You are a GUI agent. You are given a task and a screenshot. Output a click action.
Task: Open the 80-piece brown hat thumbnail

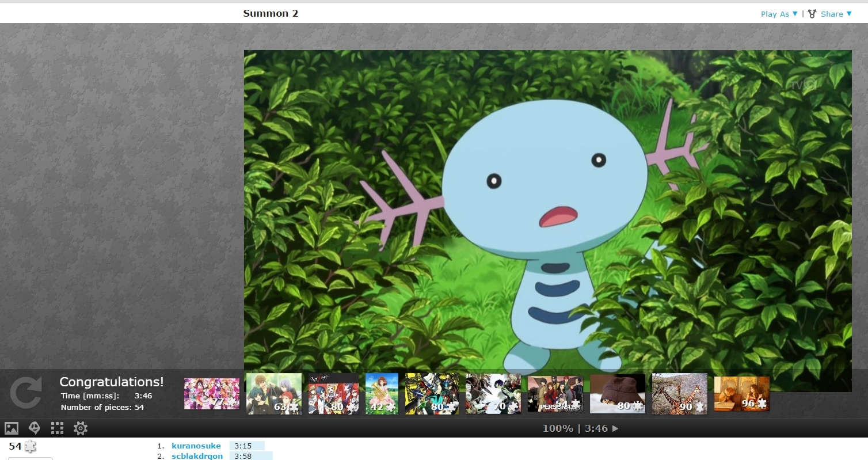[x=618, y=394]
